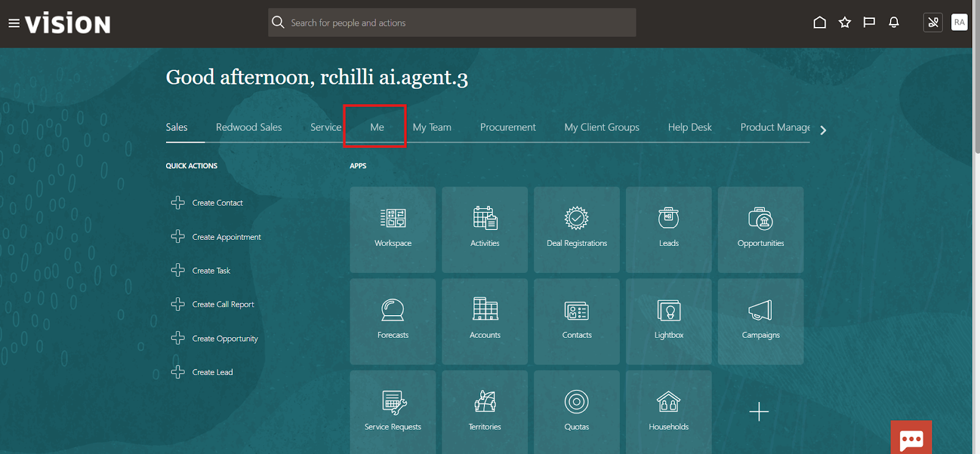Open the Watchlist flag icon
This screenshot has height=454, width=980.
869,23
